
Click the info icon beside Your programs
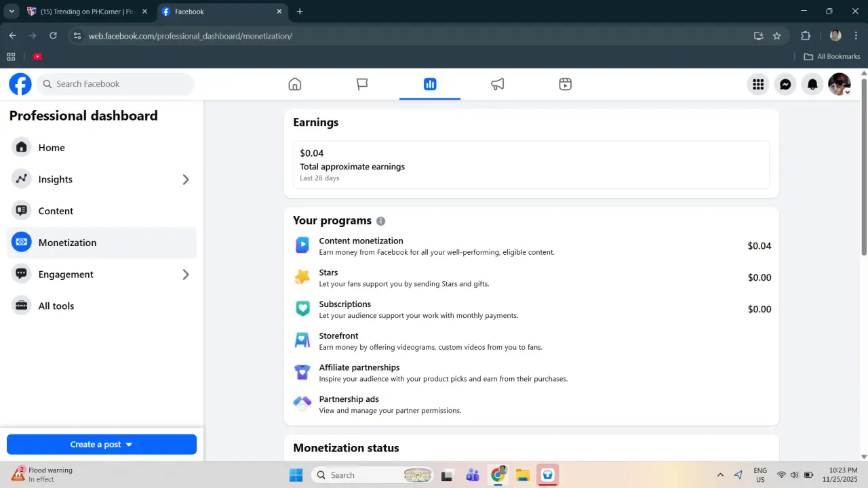[380, 221]
